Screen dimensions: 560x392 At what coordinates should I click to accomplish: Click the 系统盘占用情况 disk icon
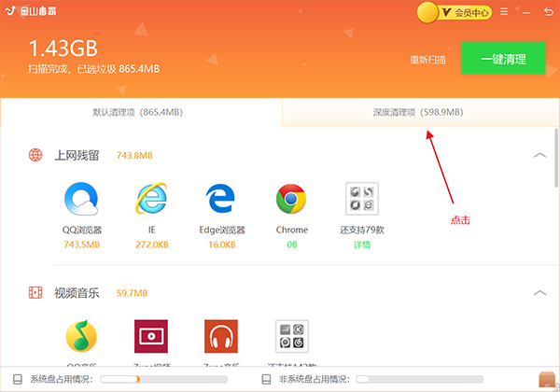pos(18,379)
